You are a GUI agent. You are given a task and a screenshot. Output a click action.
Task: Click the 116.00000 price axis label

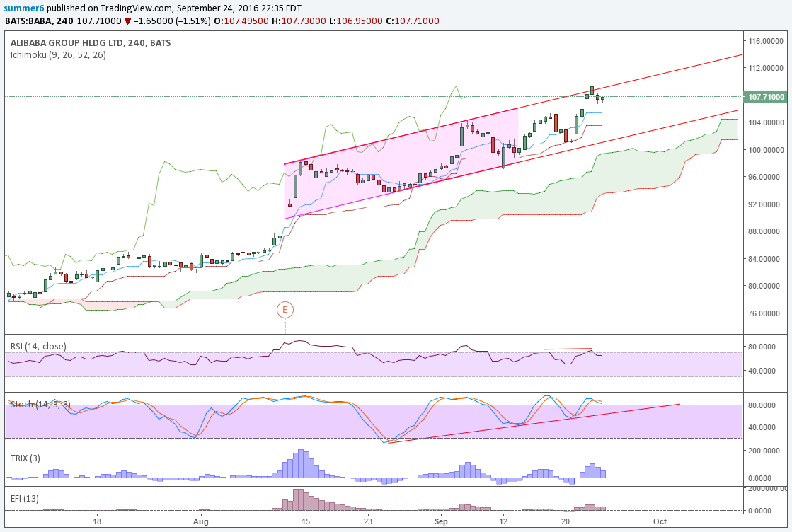[x=767, y=41]
